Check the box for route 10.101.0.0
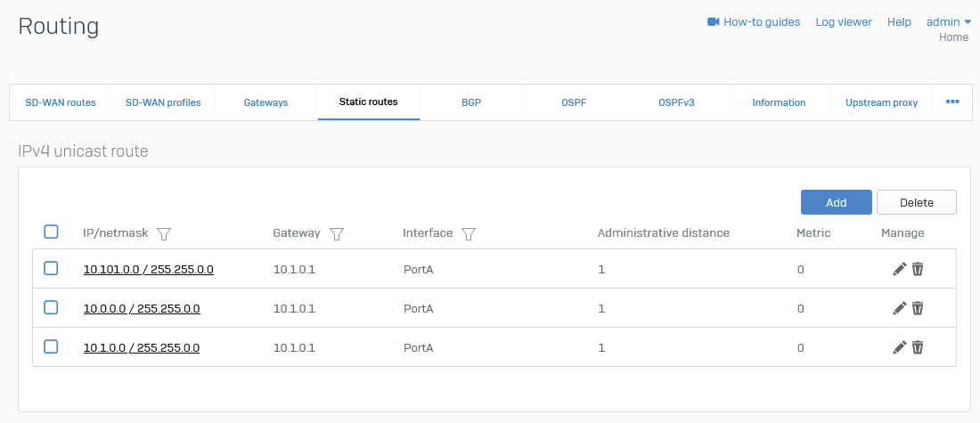Screen dimensions: 980x423 [x=51, y=268]
